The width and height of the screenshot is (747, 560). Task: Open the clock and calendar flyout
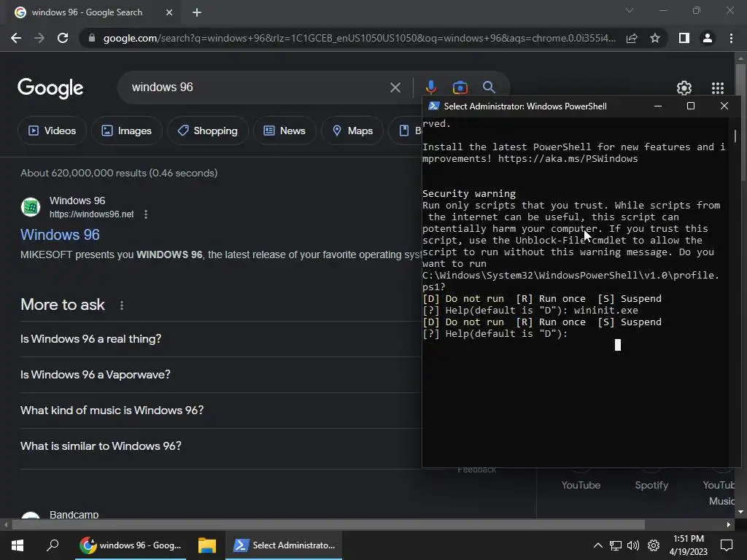click(689, 545)
